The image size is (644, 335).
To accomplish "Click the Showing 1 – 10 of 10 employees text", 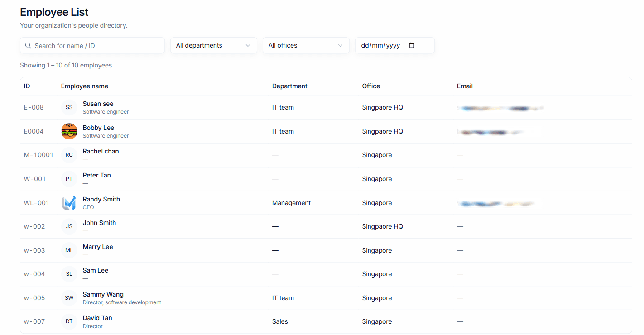I will 66,65.
